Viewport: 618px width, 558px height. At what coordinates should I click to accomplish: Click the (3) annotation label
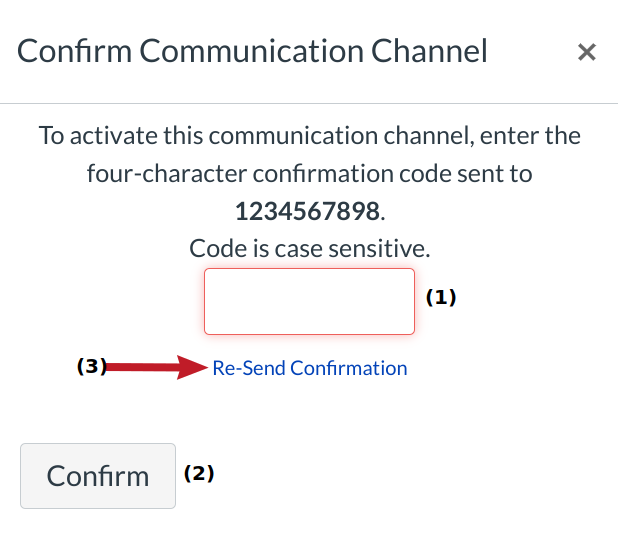92,367
